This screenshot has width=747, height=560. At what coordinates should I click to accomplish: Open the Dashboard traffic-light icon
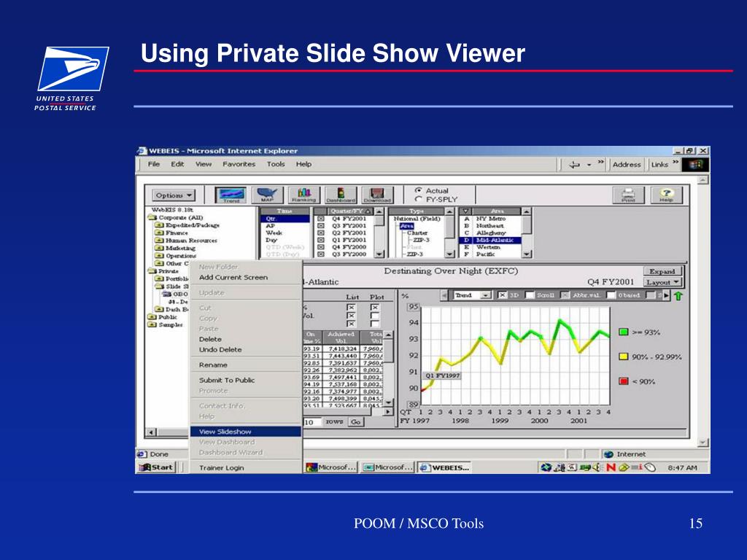coord(341,195)
